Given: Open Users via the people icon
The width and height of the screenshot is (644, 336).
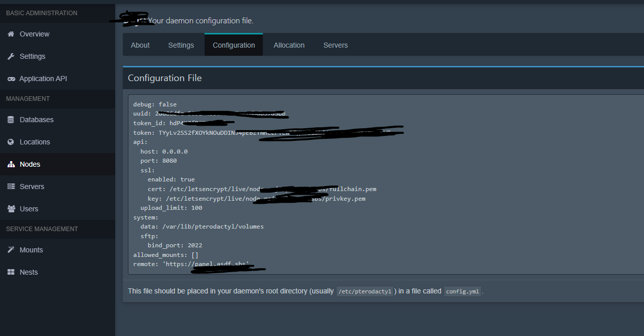Looking at the screenshot, I should click(x=11, y=209).
